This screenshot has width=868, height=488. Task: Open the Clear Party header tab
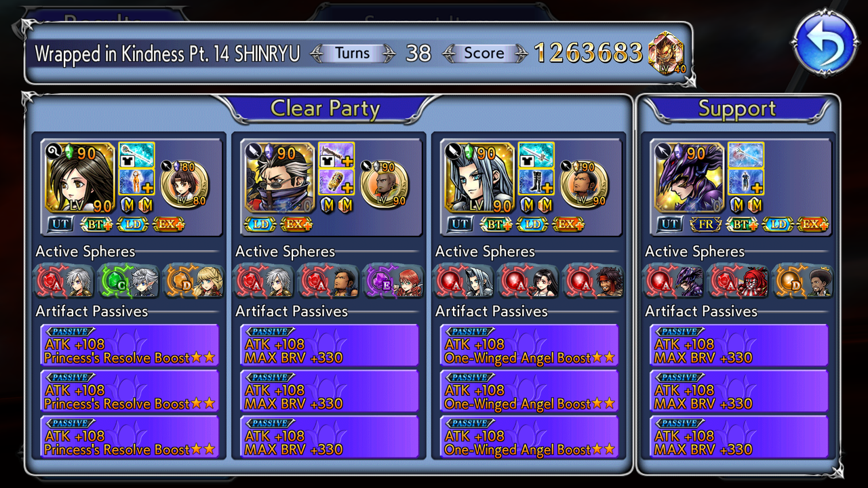[x=325, y=108]
